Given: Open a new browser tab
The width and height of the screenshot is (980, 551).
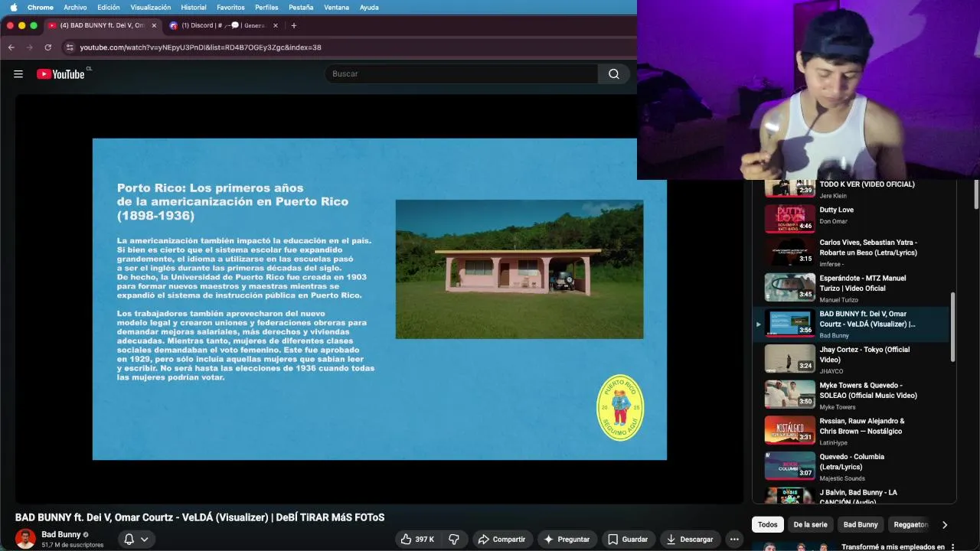Looking at the screenshot, I should (293, 25).
